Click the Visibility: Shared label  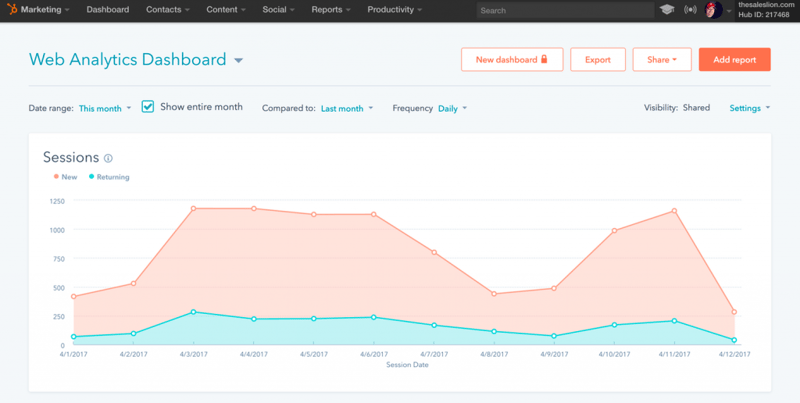[x=677, y=108]
